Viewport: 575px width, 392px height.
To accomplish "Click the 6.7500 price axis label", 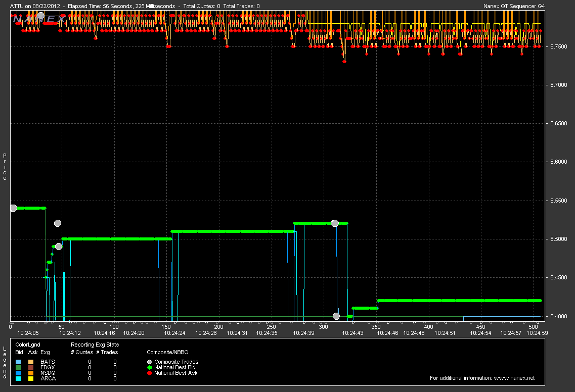I will [558, 46].
